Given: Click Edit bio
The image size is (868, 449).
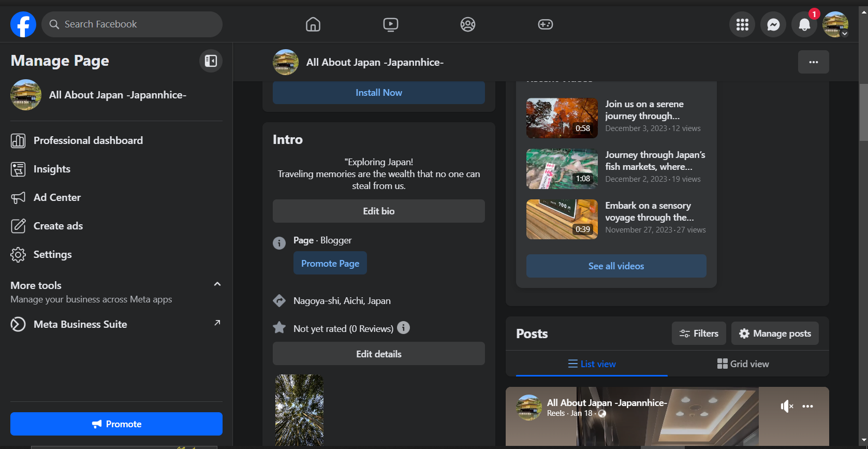Looking at the screenshot, I should (x=379, y=211).
